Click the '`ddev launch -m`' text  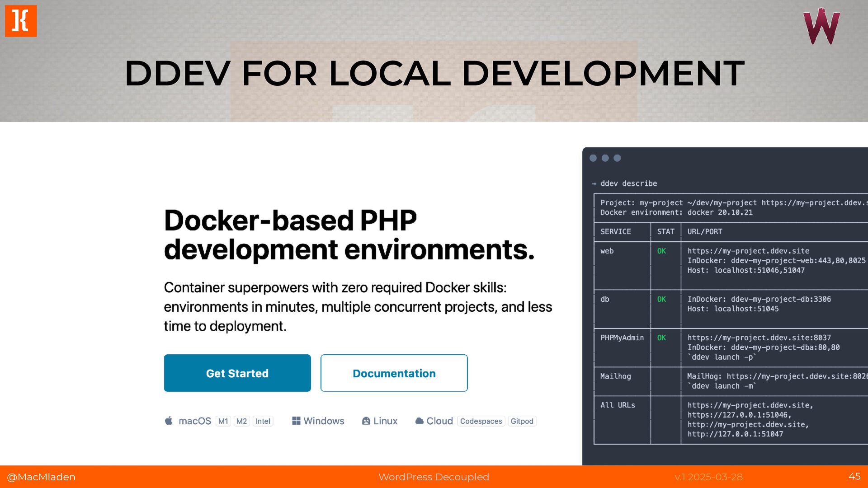coord(722,386)
